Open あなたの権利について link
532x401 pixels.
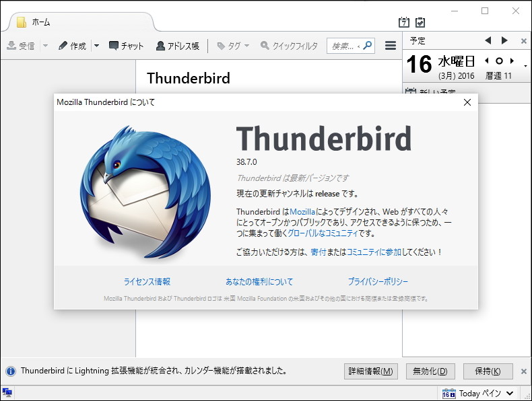coord(259,282)
